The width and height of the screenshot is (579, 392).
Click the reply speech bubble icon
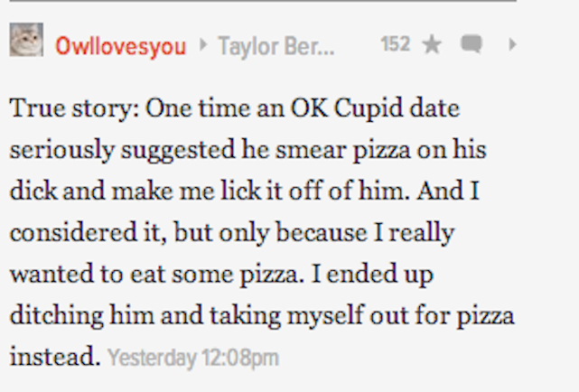point(471,44)
